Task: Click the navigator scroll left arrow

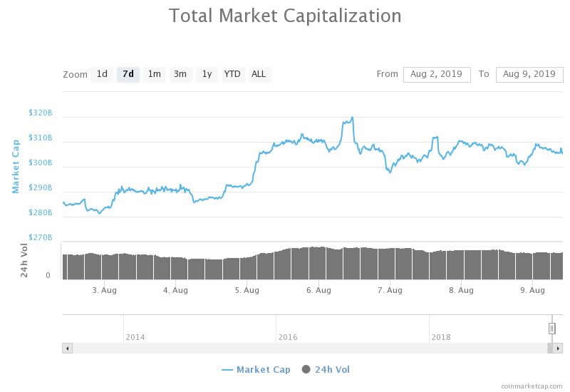Action: [x=68, y=348]
